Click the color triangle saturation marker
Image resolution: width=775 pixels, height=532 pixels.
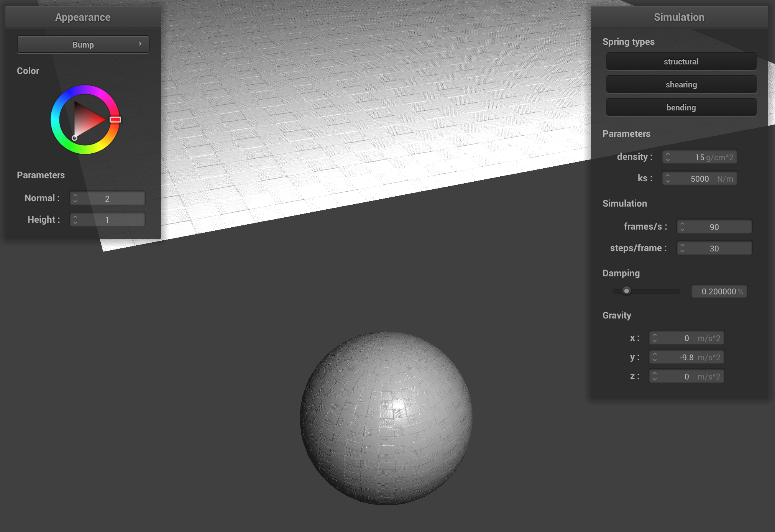pos(74,138)
